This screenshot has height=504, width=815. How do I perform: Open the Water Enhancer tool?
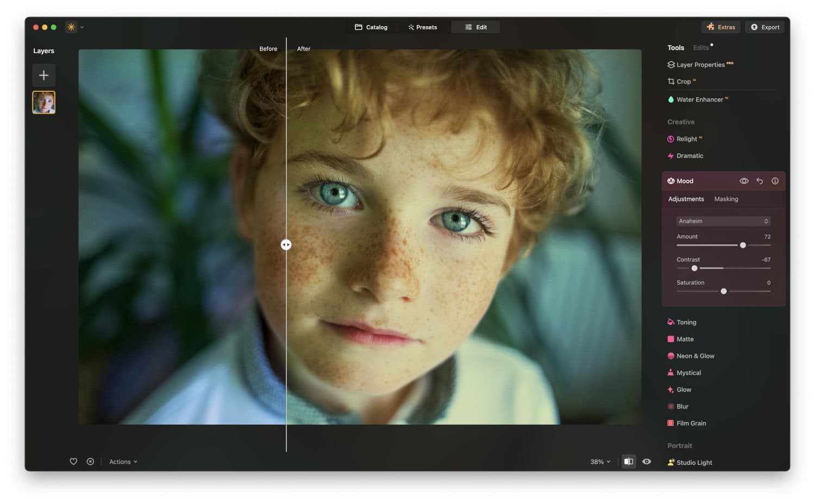click(701, 99)
